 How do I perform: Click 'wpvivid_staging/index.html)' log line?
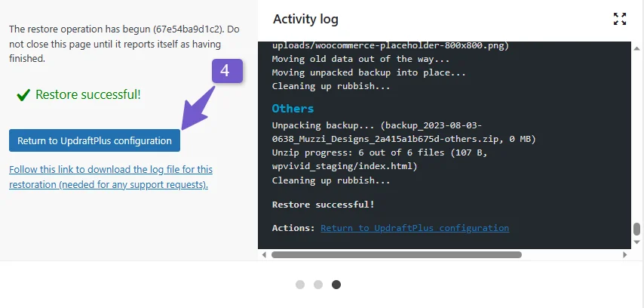(x=345, y=167)
